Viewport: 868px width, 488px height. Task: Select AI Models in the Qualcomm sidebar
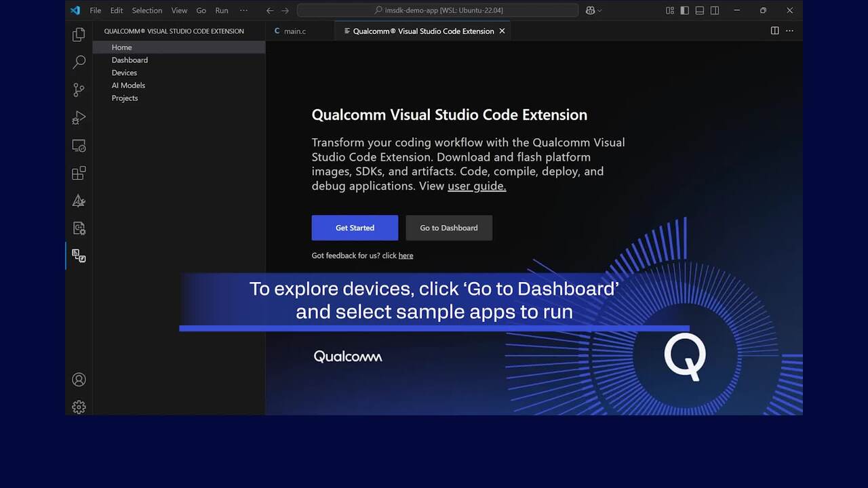point(179,85)
